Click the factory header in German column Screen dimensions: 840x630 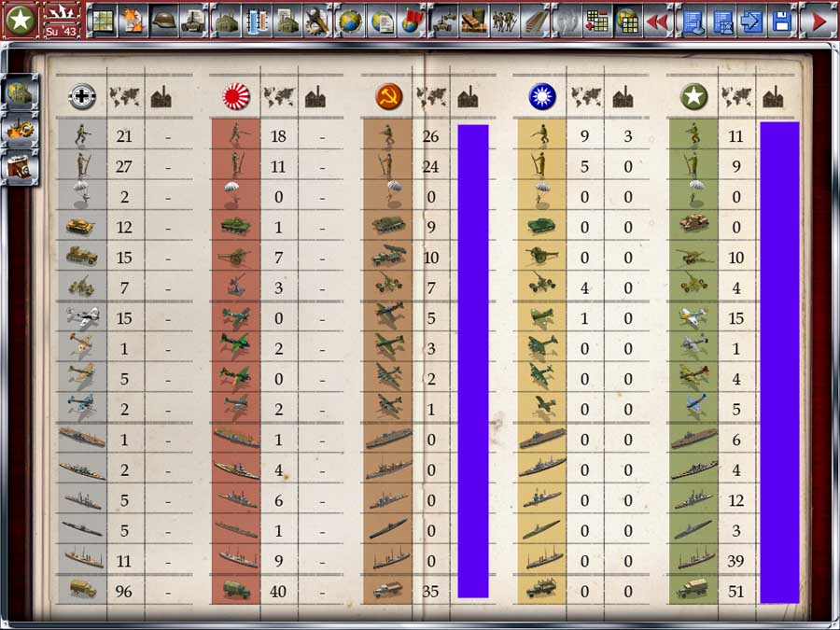click(161, 97)
